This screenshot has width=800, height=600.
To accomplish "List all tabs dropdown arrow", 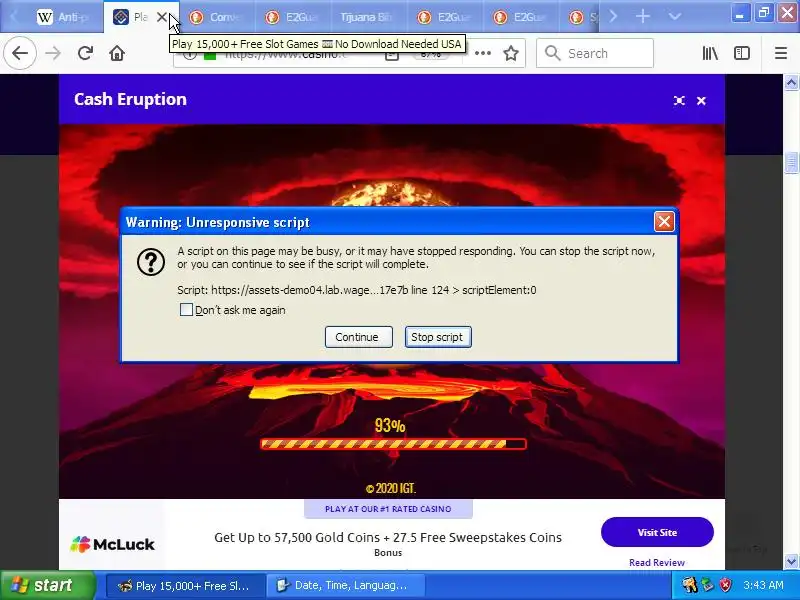I will pyautogui.click(x=674, y=16).
